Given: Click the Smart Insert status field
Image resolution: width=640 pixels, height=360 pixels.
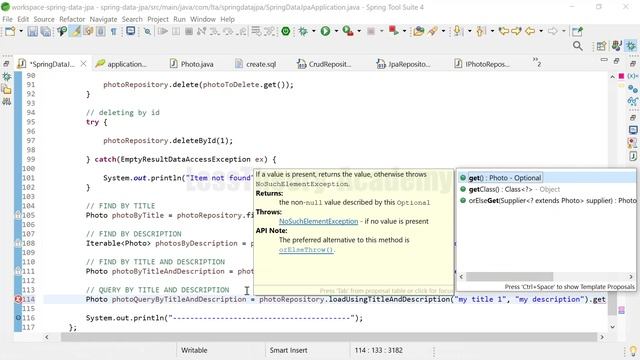Looking at the screenshot, I should (288, 350).
